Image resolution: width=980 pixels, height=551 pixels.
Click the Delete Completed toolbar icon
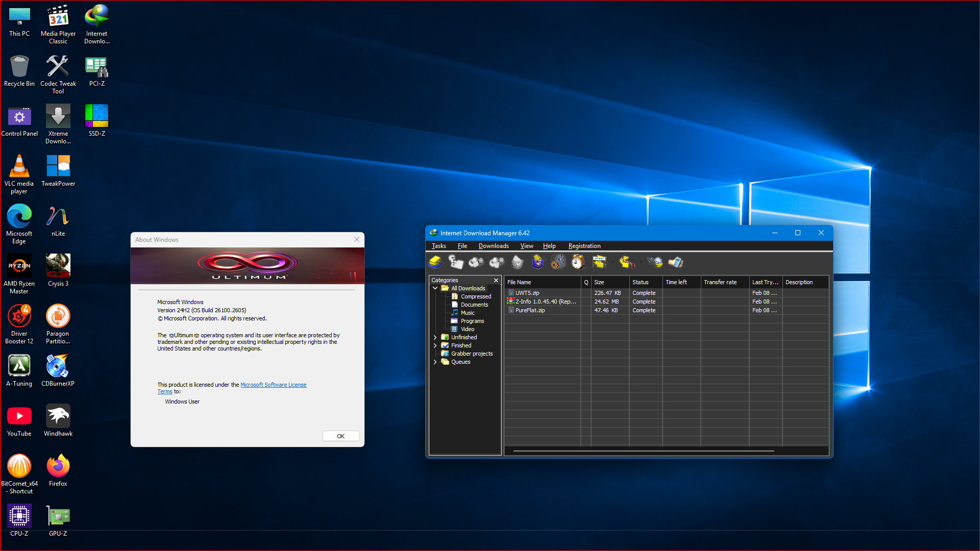click(537, 262)
